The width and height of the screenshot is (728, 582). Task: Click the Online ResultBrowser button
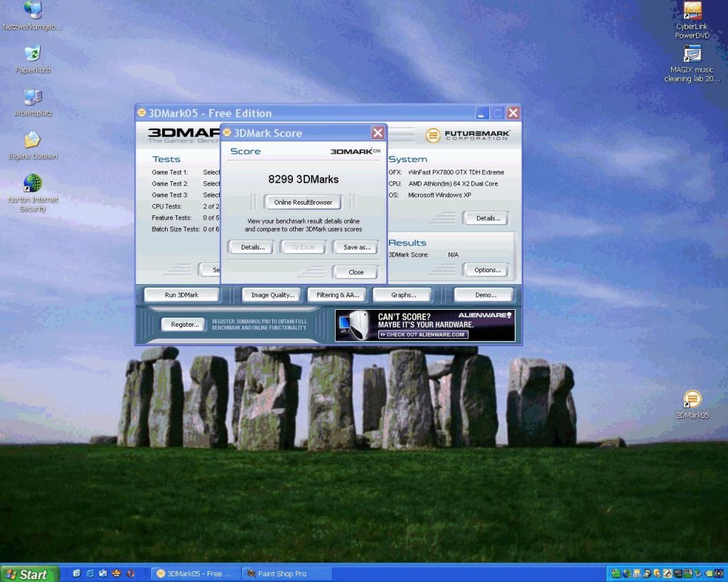click(303, 202)
